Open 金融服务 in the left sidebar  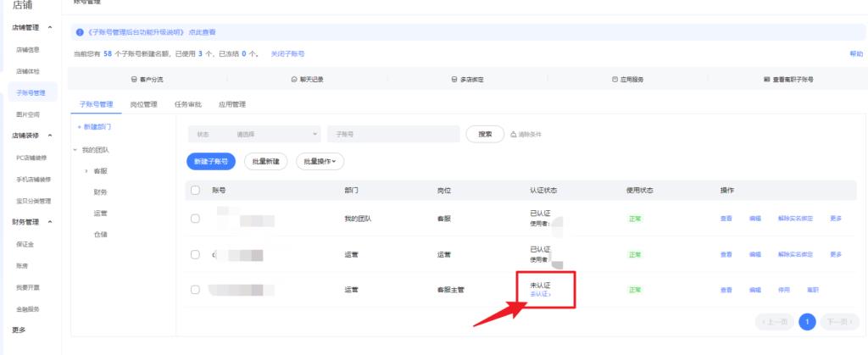click(x=28, y=309)
